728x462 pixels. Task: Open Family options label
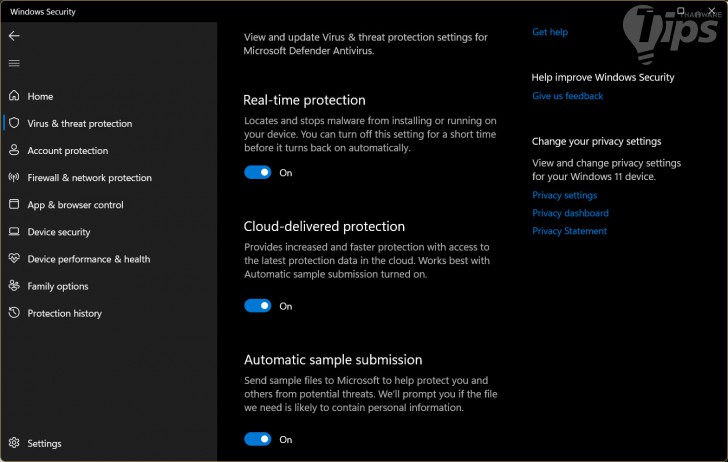[x=58, y=286]
